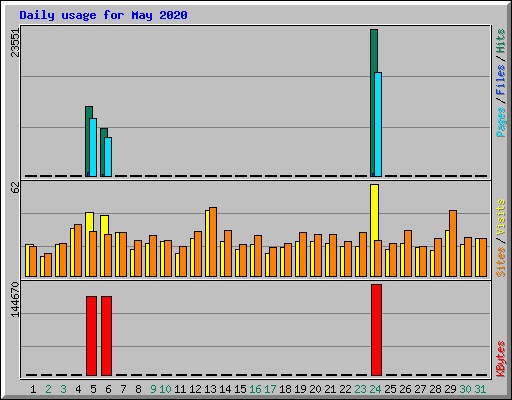Image resolution: width=512 pixels, height=400 pixels.
Task: Select the orange sites bar on day 29
Action: pos(453,243)
